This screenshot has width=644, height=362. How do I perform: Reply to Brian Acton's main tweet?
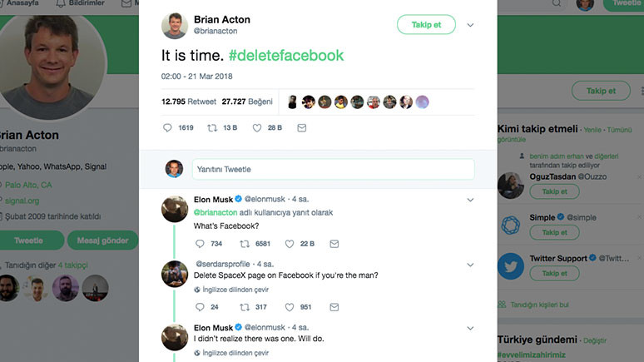tap(167, 128)
